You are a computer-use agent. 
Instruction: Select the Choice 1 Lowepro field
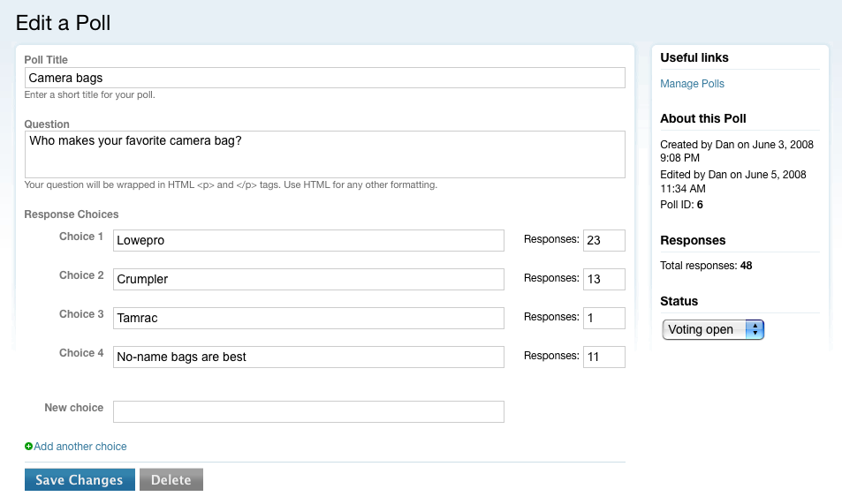308,240
